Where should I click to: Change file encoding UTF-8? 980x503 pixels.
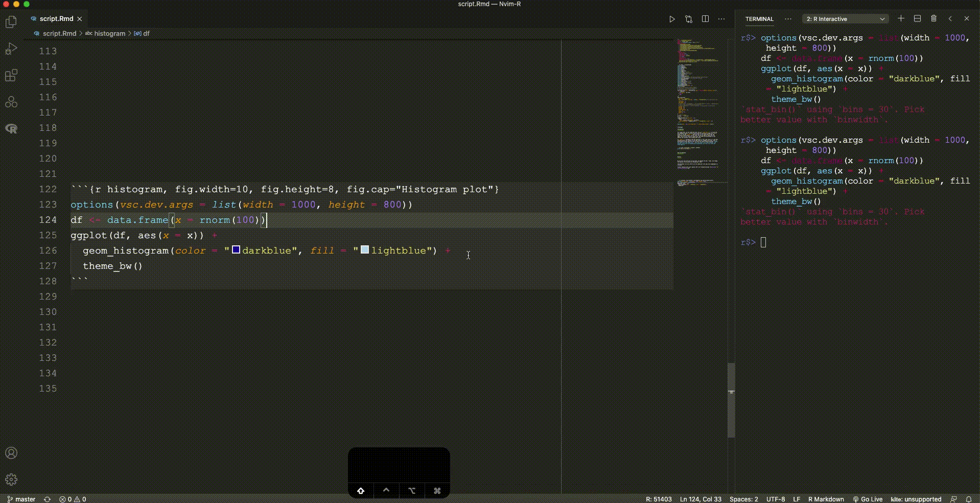point(776,499)
